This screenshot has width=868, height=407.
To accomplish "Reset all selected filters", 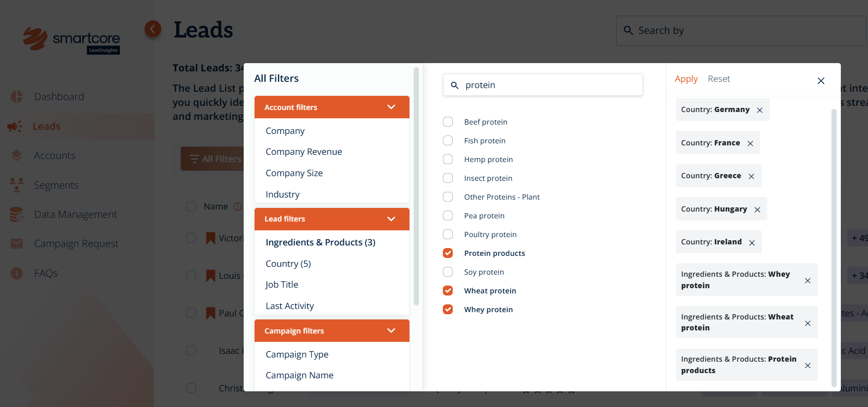I will pos(718,79).
